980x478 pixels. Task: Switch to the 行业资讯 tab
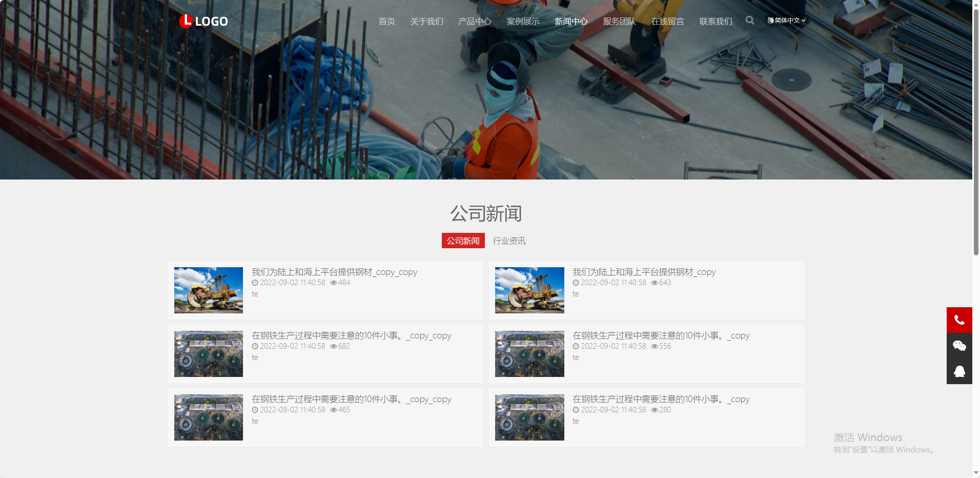[x=509, y=241]
